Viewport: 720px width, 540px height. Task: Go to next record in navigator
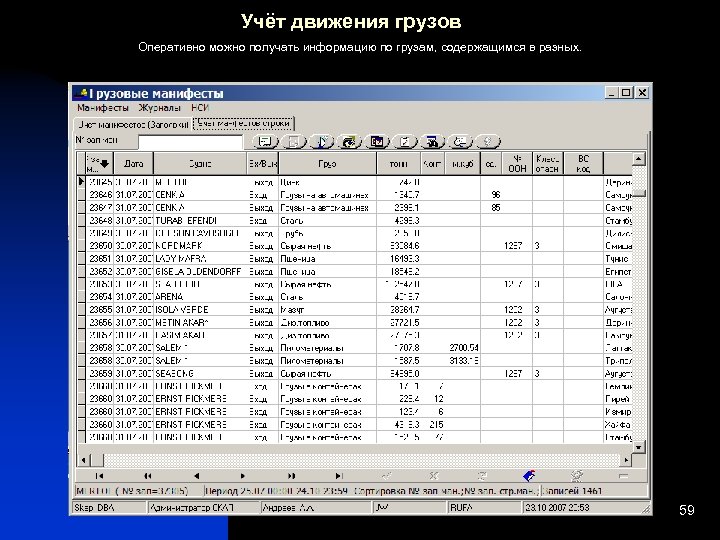(x=243, y=476)
